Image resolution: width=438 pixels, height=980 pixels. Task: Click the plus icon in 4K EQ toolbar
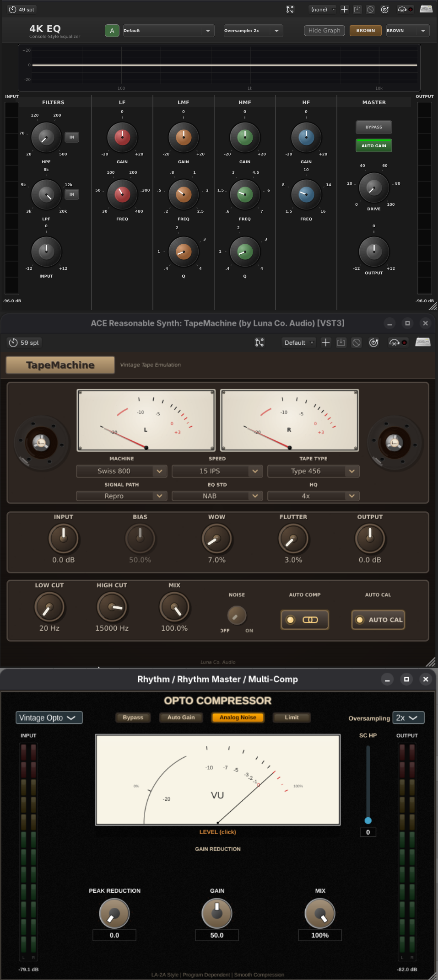point(345,9)
